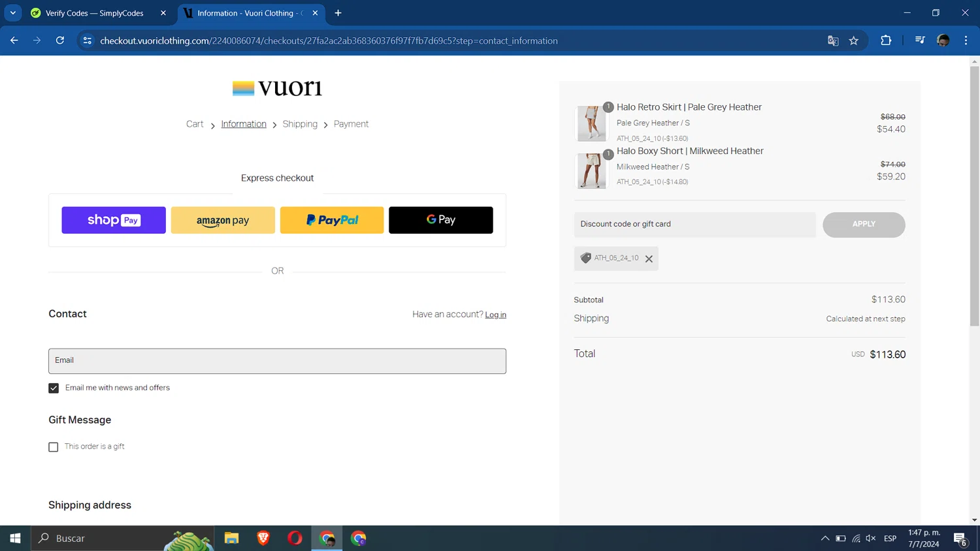Screen dimensions: 980x551
Task: Click the Information breadcrumb link
Action: tap(244, 124)
